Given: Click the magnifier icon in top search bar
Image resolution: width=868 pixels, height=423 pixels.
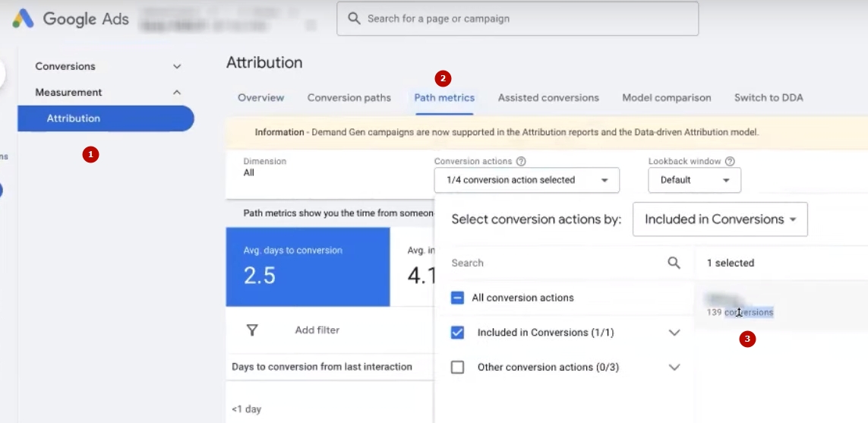Looking at the screenshot, I should point(354,19).
